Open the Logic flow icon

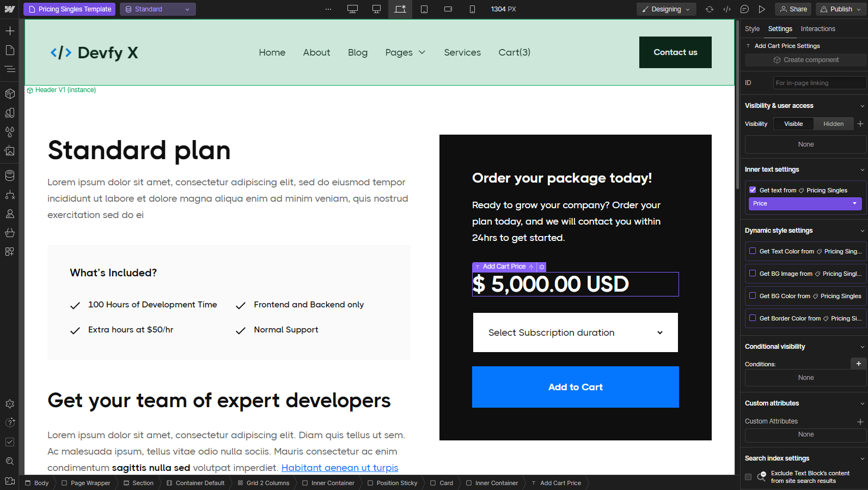point(10,195)
